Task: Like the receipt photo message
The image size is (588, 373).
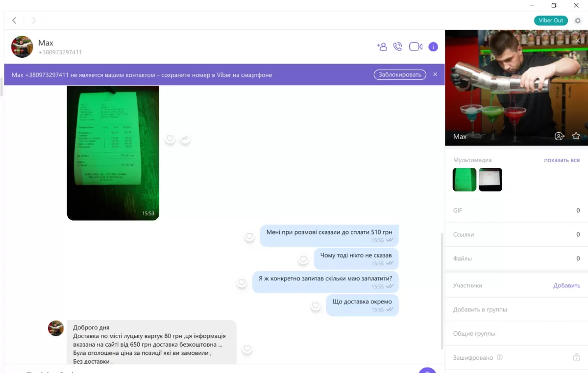Action: pos(170,140)
